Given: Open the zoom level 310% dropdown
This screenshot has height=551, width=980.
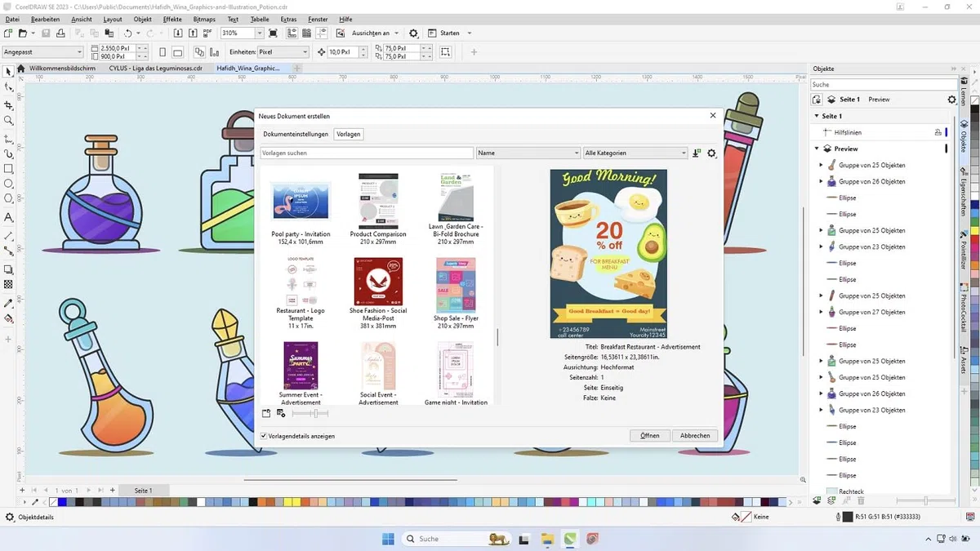Looking at the screenshot, I should coord(260,33).
